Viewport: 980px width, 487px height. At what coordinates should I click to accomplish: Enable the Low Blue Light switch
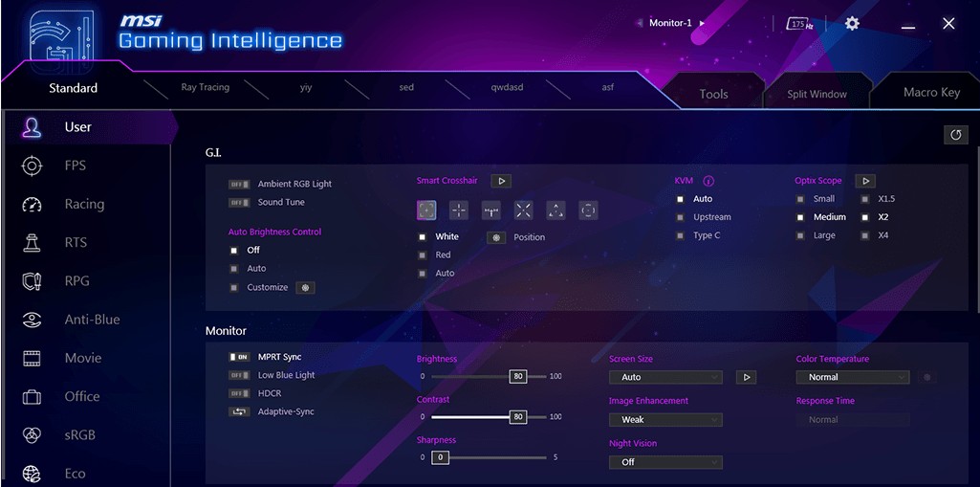coord(239,375)
